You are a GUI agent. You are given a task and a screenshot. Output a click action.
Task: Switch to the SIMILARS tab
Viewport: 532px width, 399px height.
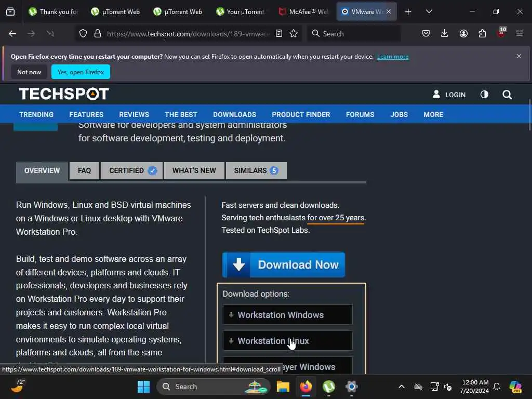pos(256,170)
